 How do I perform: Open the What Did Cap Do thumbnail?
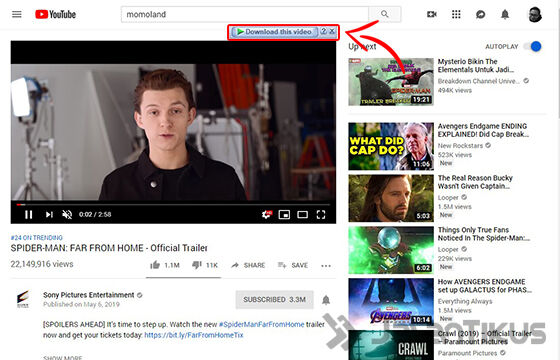(x=391, y=146)
